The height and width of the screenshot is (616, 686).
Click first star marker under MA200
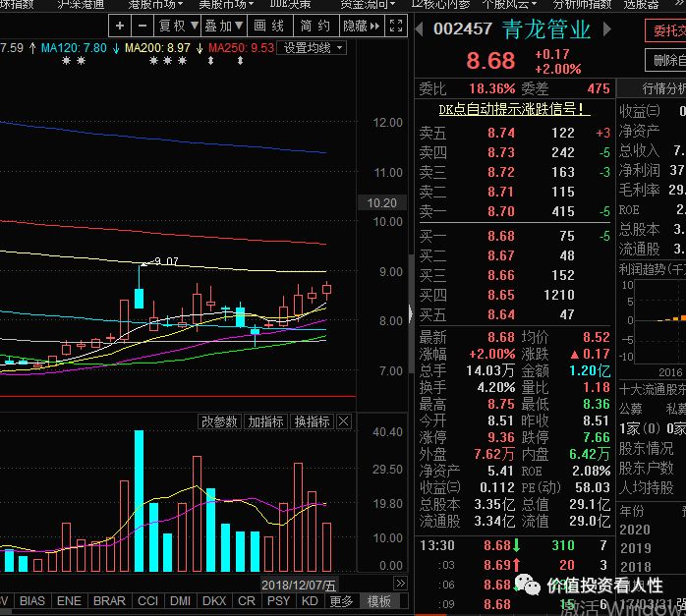(x=153, y=61)
